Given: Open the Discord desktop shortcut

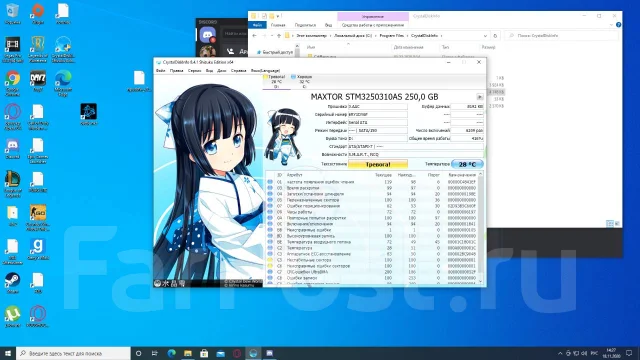Looking at the screenshot, I should [13, 148].
